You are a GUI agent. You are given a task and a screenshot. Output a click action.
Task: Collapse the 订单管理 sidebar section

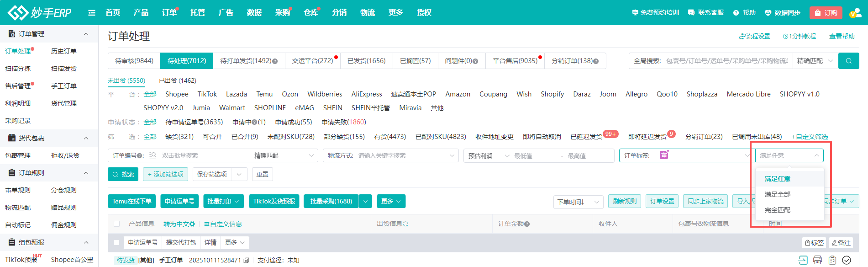click(86, 34)
